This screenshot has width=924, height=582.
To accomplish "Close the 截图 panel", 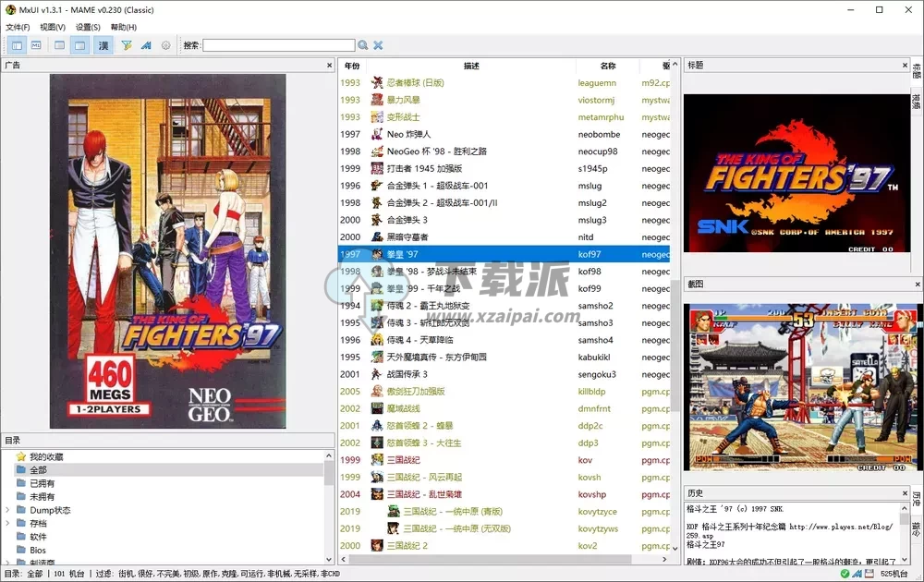I will pyautogui.click(x=917, y=284).
